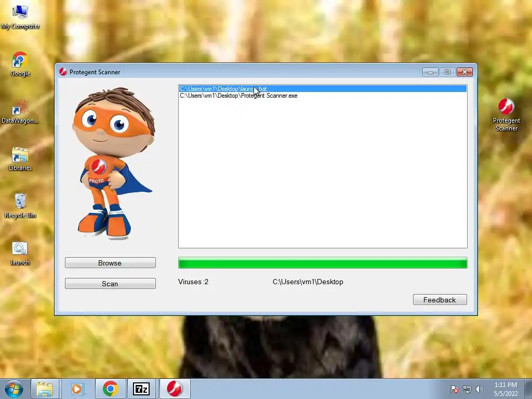
Task: Click the C:\Users\vm1\Desktop path label
Action: tap(308, 282)
